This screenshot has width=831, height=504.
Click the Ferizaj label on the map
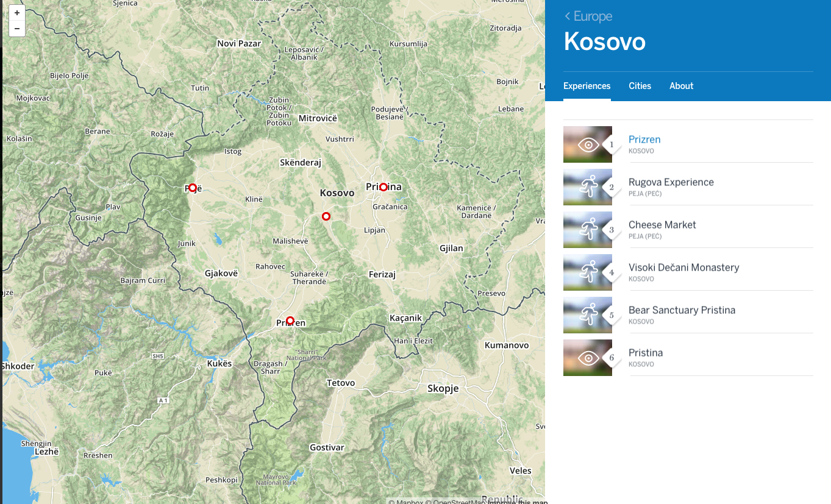382,275
